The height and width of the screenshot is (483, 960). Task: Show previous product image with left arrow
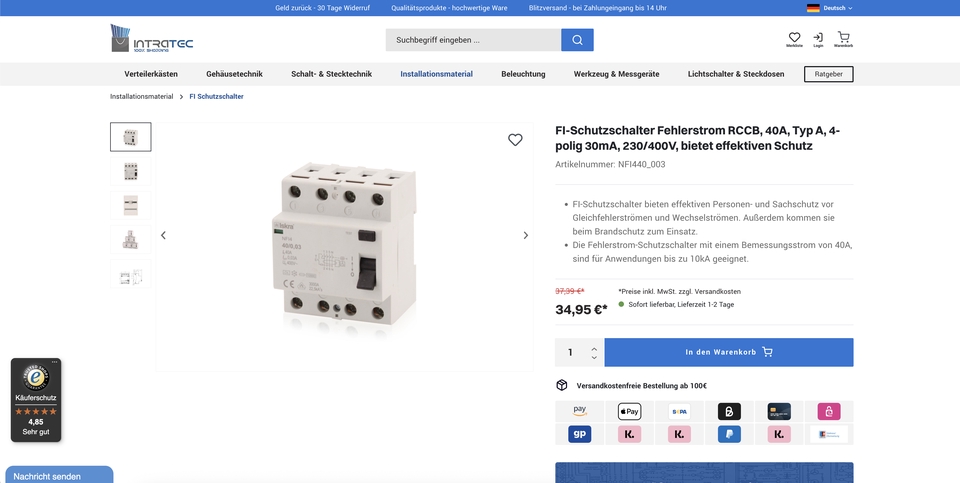pos(164,236)
